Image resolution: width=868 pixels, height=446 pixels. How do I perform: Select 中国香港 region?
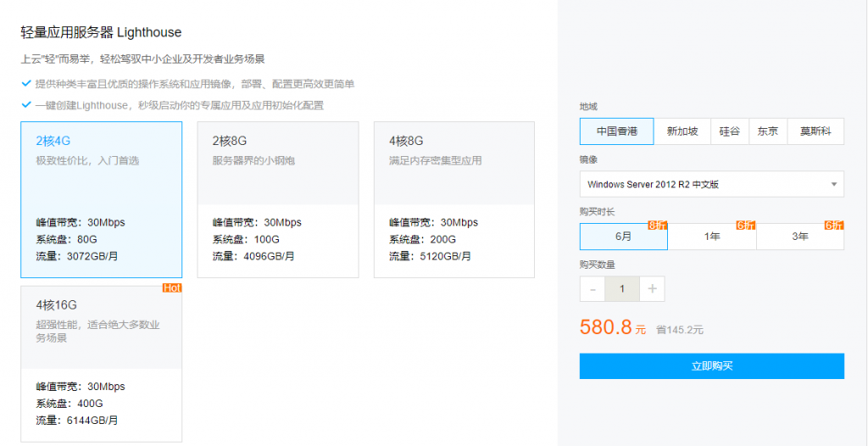[617, 131]
